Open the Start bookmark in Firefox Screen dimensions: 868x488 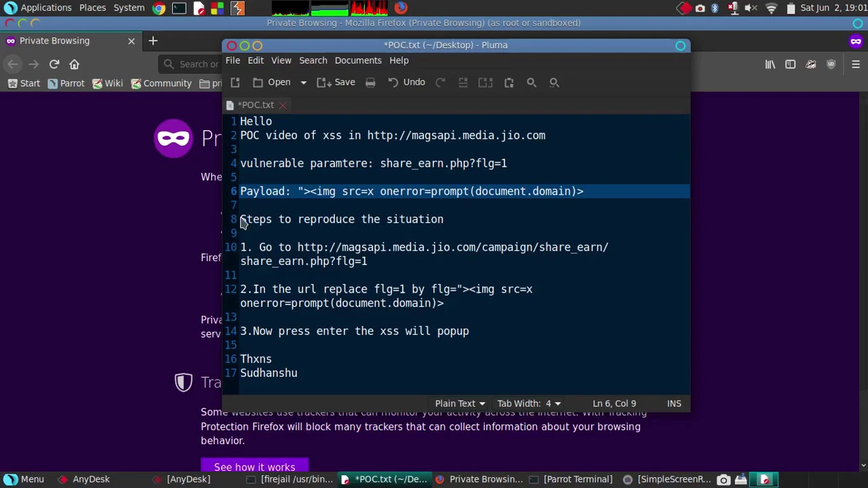click(x=24, y=83)
